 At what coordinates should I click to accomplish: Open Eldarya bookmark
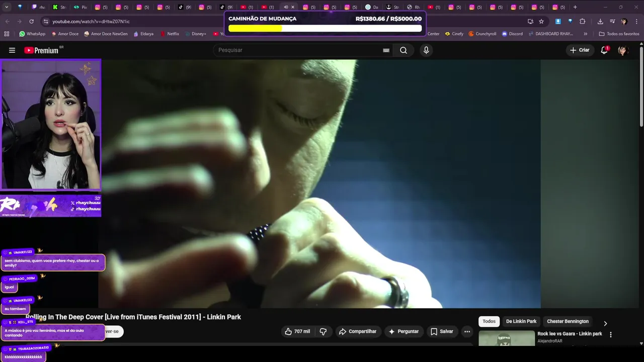[x=143, y=34]
